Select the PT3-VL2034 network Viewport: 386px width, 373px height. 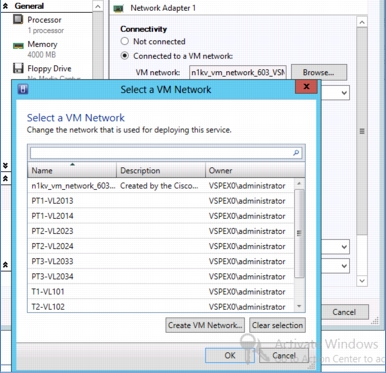pos(161,276)
